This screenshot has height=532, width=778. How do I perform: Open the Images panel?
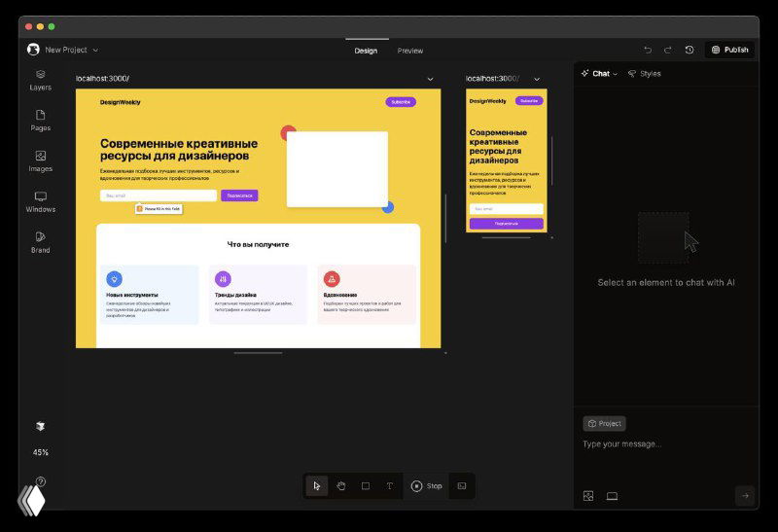[x=41, y=161]
